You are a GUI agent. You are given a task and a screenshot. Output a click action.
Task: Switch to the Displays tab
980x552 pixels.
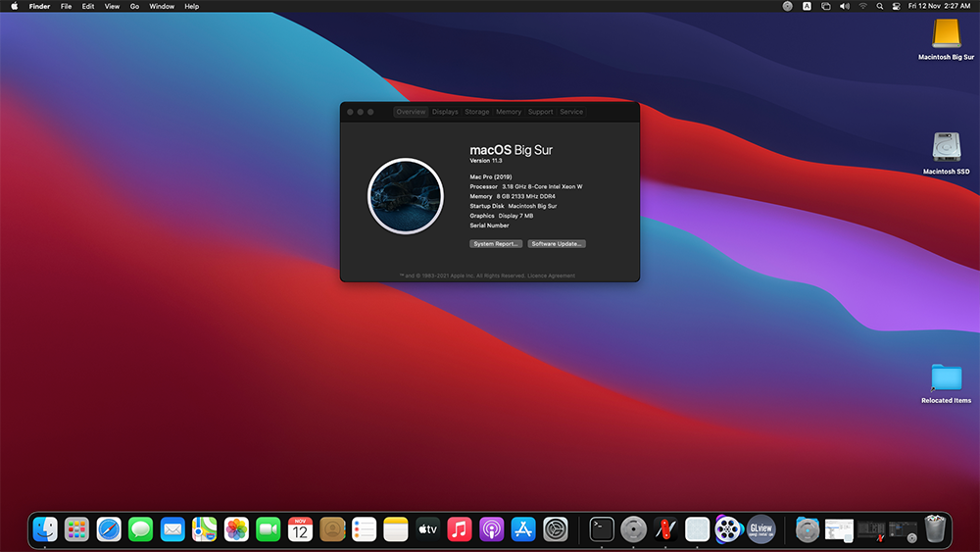[445, 112]
